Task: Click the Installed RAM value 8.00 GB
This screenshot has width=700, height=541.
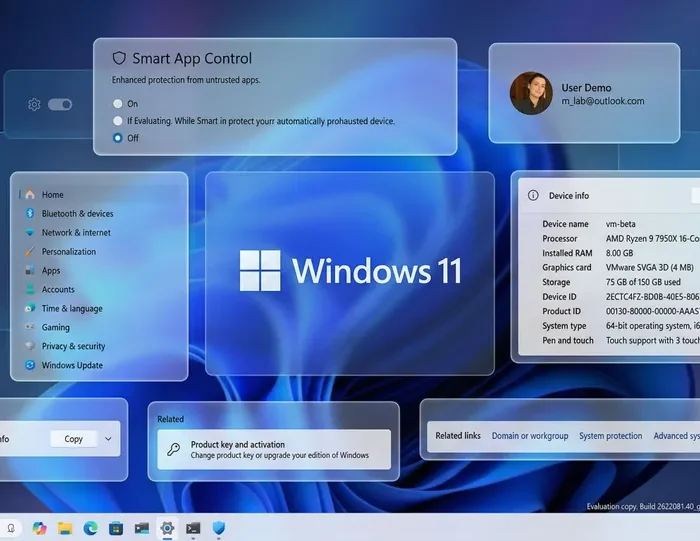Action: tap(619, 253)
